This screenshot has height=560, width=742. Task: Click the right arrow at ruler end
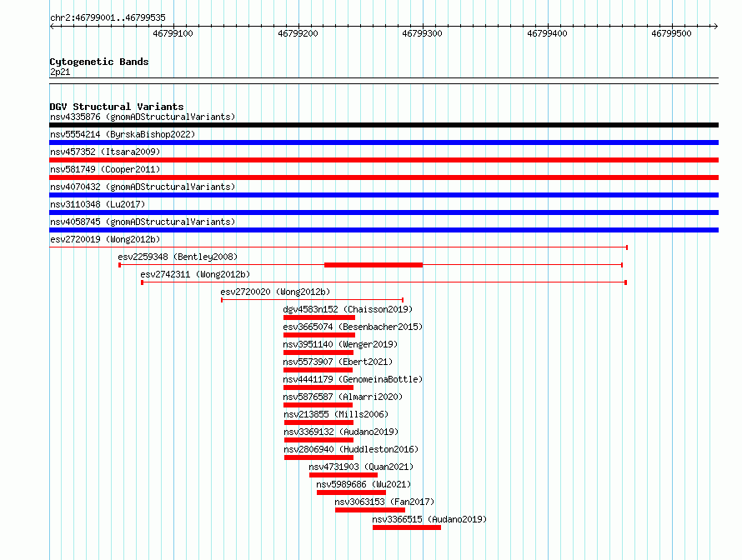715,27
